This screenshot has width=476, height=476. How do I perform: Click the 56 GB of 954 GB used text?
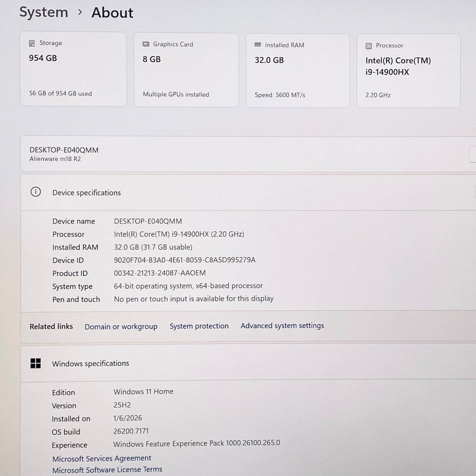[x=60, y=93]
